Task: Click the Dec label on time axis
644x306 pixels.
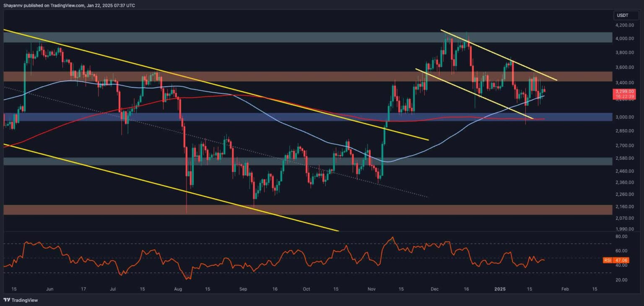Action: 434,289
